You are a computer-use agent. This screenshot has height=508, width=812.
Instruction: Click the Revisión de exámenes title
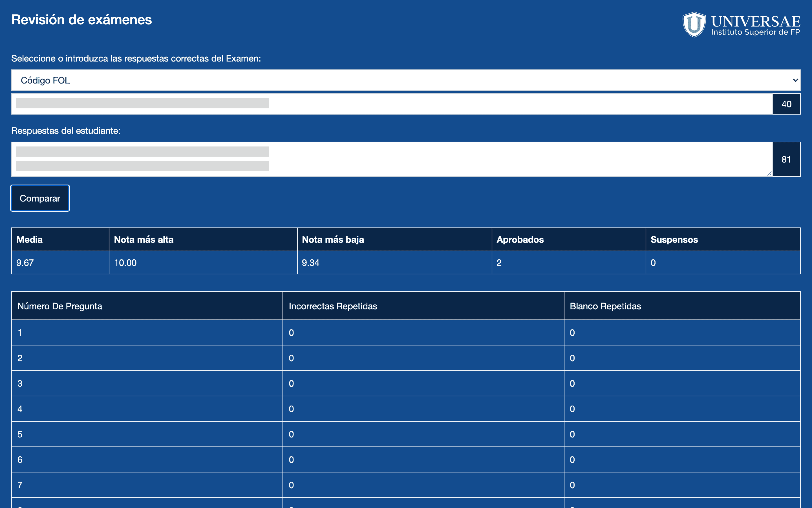pos(81,20)
